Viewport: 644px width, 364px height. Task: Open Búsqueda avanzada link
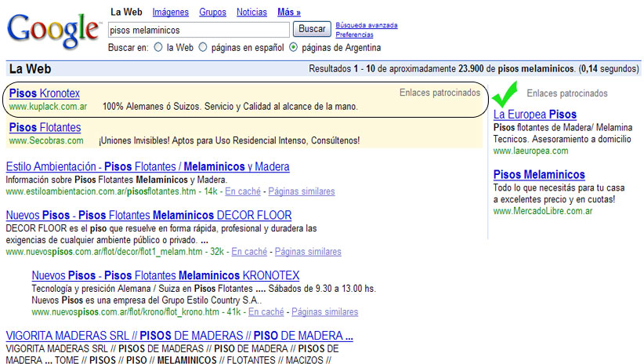click(x=367, y=25)
